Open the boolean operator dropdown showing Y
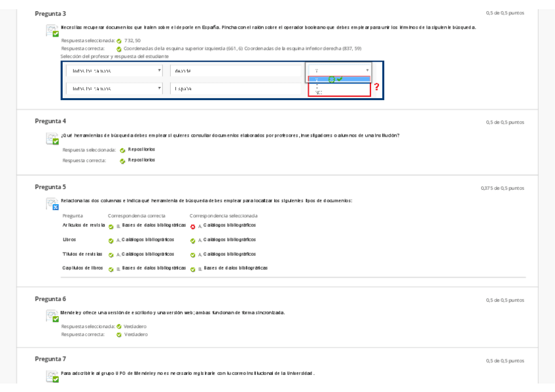Viewport: 555px width, 392px height. click(340, 71)
